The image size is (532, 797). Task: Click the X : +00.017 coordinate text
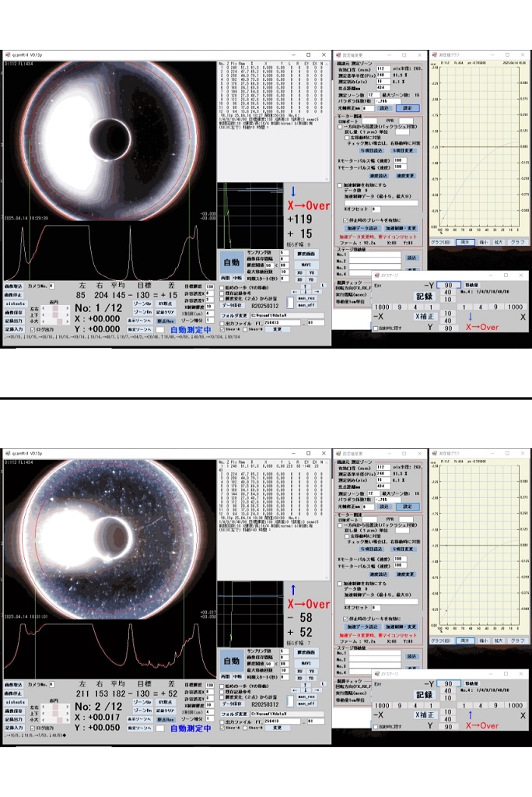(97, 717)
